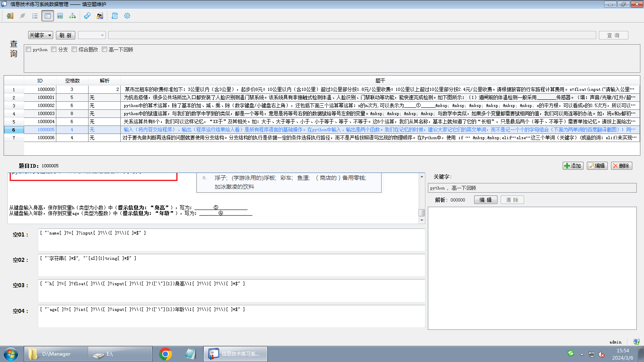This screenshot has height=362, width=644.
Task: Click the blue scroll document toolbar icon
Action: (115, 16)
